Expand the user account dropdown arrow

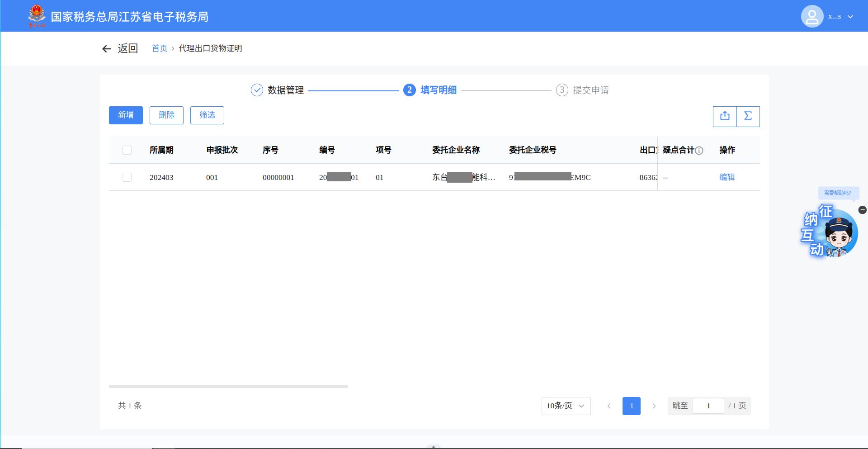850,17
